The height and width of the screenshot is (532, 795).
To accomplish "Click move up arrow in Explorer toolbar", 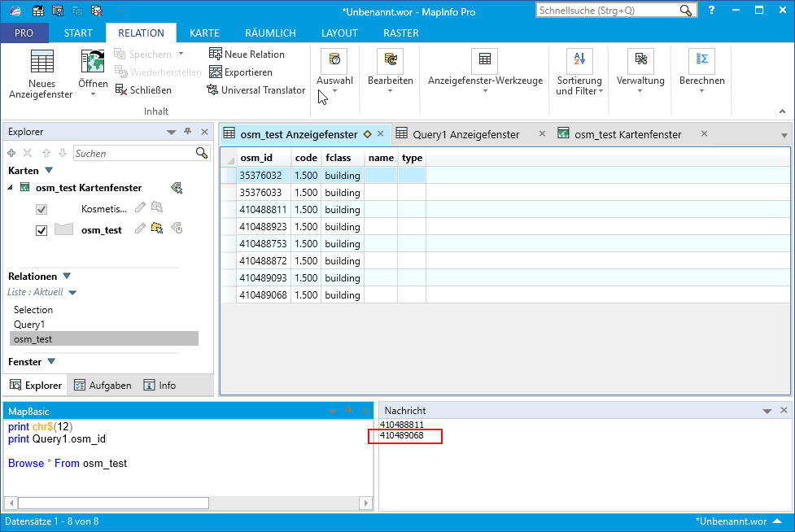I will coord(46,153).
